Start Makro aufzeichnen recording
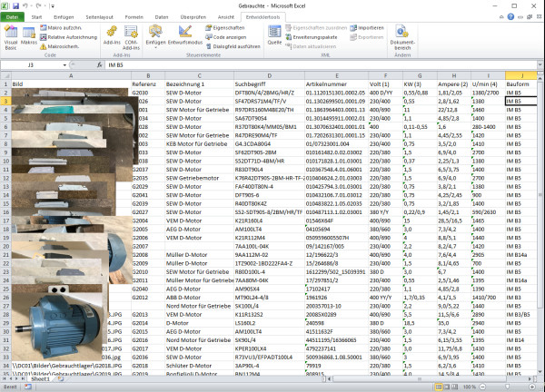 (x=61, y=28)
